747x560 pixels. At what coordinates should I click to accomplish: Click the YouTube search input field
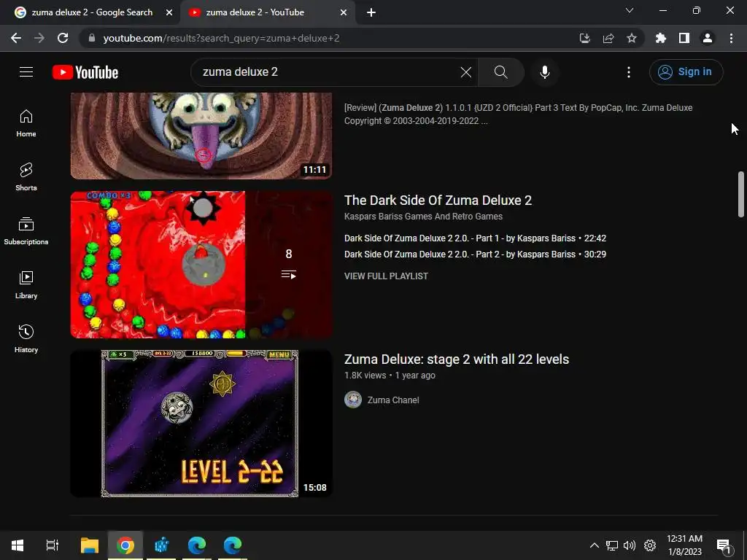click(x=329, y=72)
